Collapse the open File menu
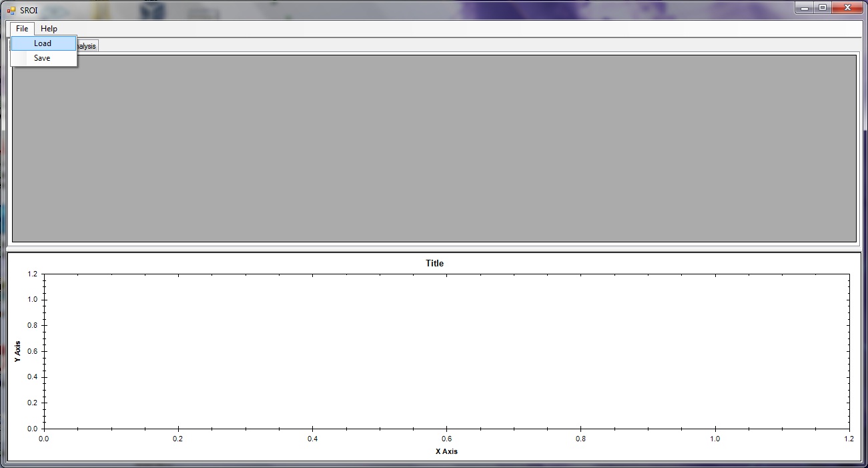Viewport: 868px width, 468px height. tap(22, 29)
